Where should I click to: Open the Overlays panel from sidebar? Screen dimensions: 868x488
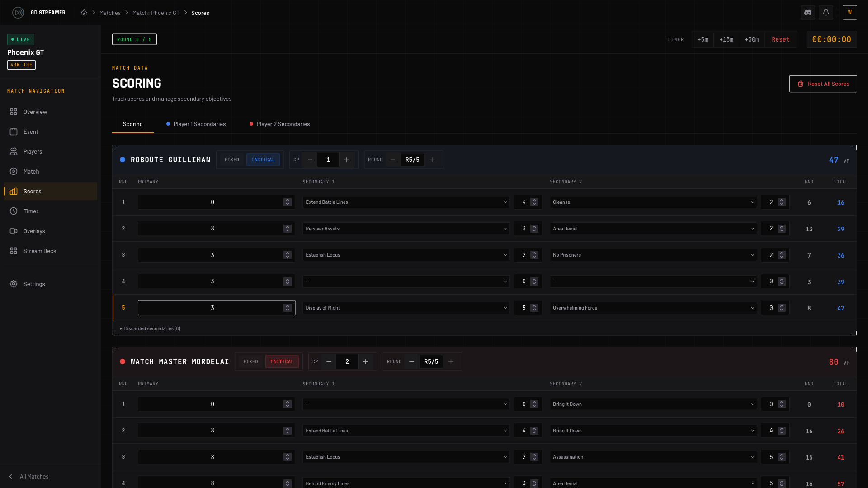[x=33, y=231]
